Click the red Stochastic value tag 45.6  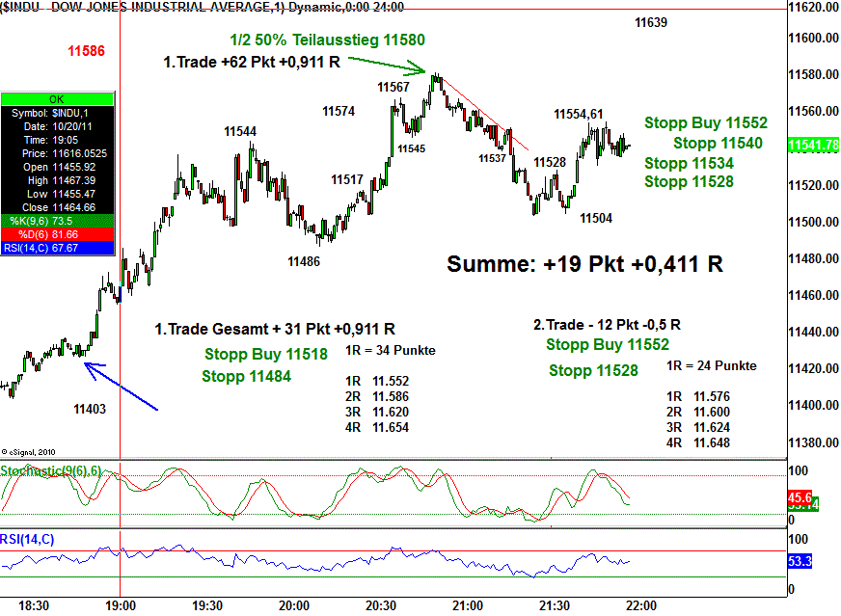pos(802,497)
